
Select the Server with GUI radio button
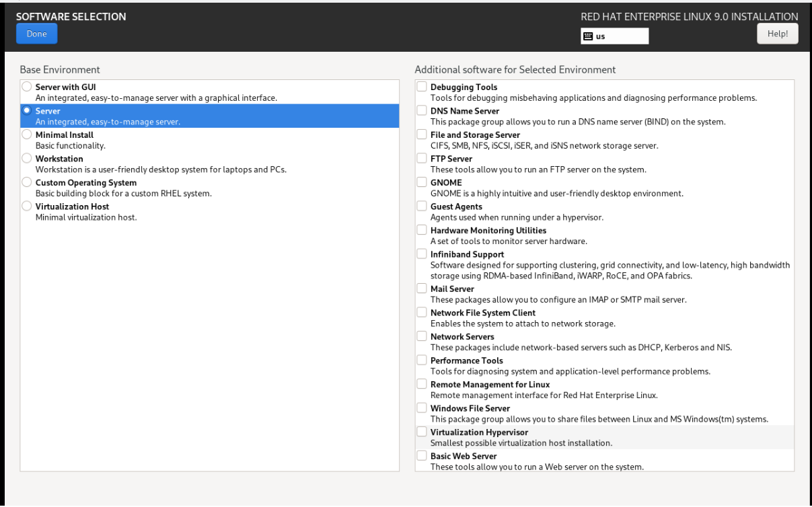point(26,87)
